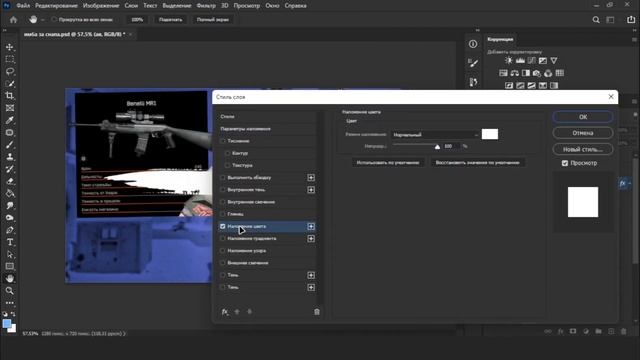Click the style preview thumbnail
640x360 pixels.
583,202
